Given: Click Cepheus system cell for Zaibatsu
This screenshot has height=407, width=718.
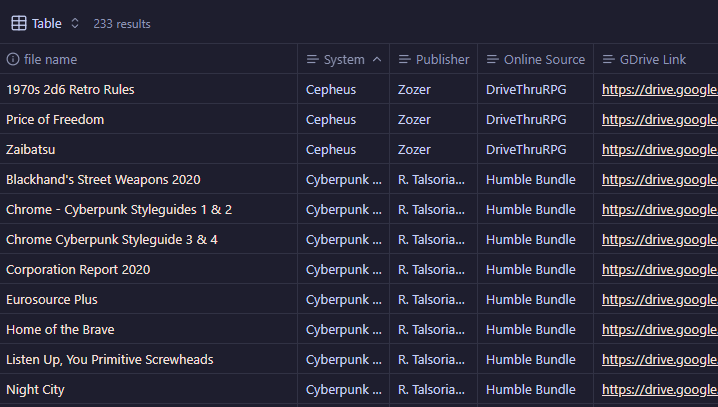Looking at the screenshot, I should click(x=331, y=149).
